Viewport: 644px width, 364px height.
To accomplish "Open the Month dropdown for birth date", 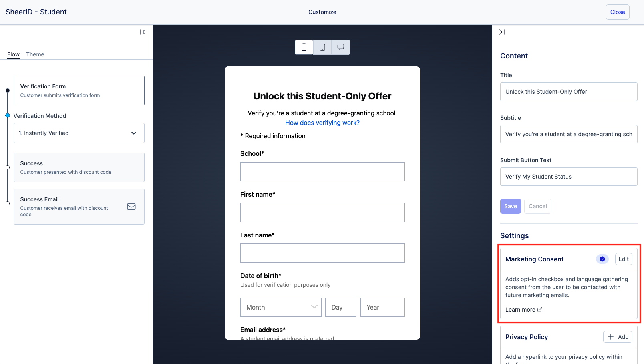I will (x=281, y=307).
